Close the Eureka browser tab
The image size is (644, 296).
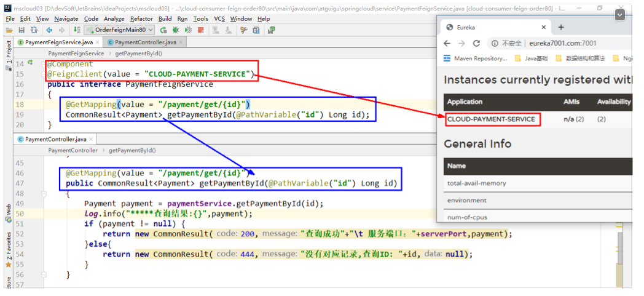coord(544,28)
